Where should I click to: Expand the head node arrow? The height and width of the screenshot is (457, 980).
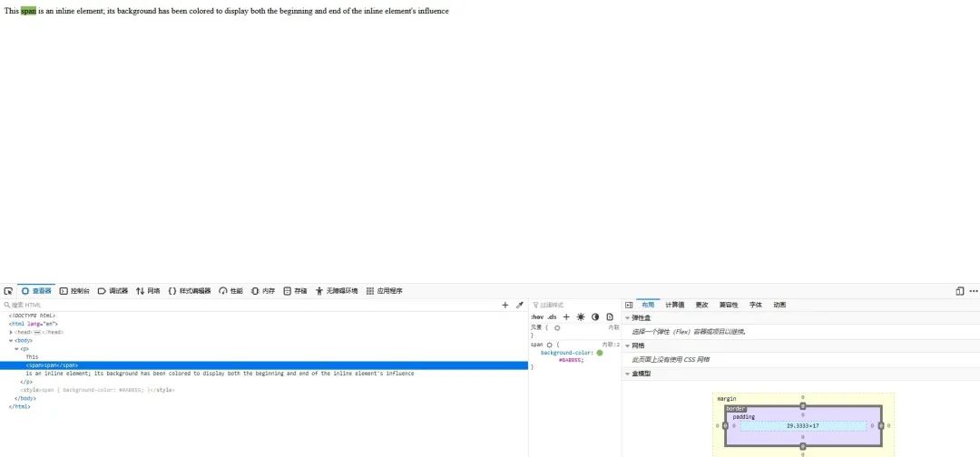coord(11,332)
